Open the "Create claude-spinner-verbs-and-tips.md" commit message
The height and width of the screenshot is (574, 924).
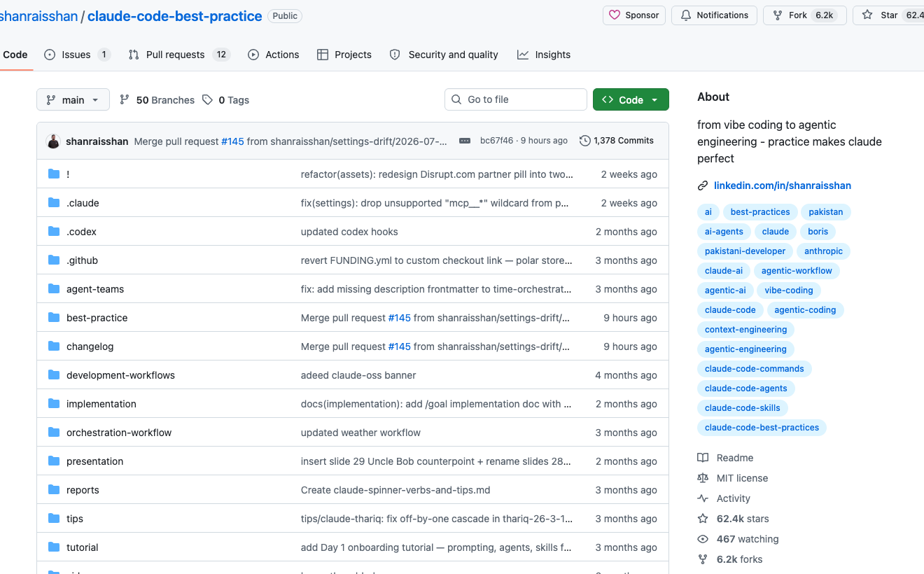395,490
